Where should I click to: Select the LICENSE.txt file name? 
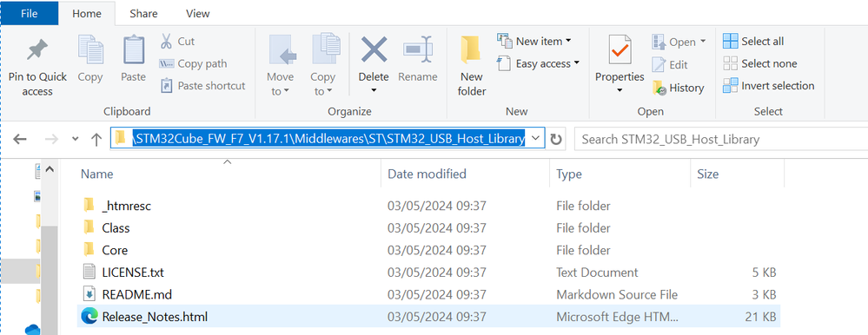(x=133, y=273)
